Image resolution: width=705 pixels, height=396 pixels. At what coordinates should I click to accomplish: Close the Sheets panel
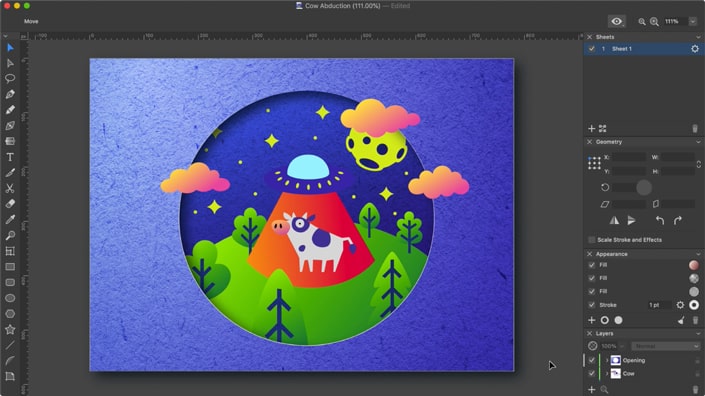pos(589,37)
